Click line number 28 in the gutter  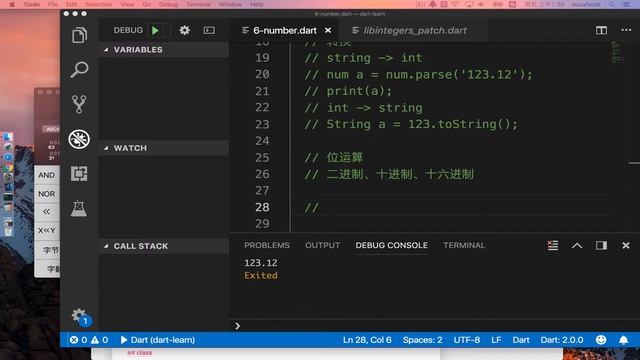262,207
